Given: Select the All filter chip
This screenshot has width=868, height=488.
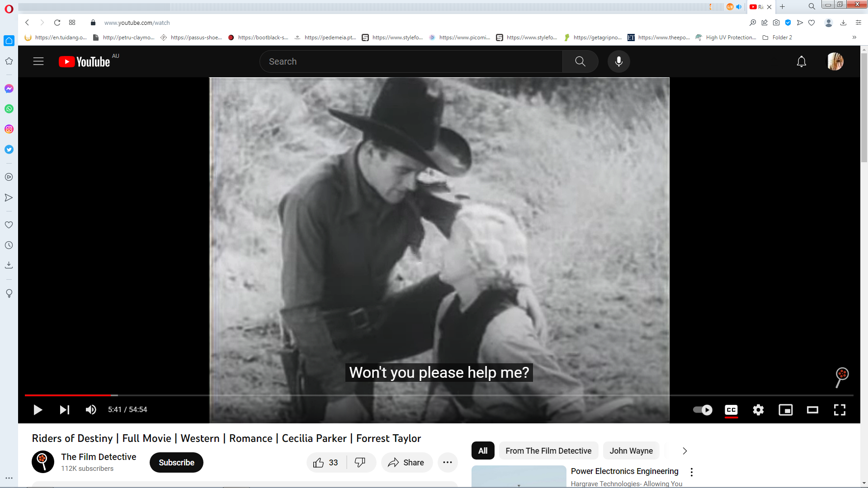Looking at the screenshot, I should tap(483, 450).
